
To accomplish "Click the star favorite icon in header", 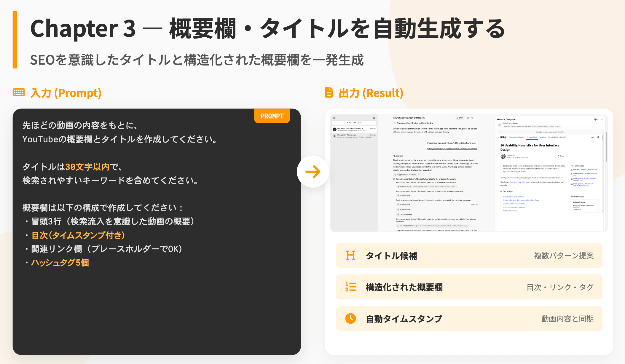I will (x=472, y=118).
